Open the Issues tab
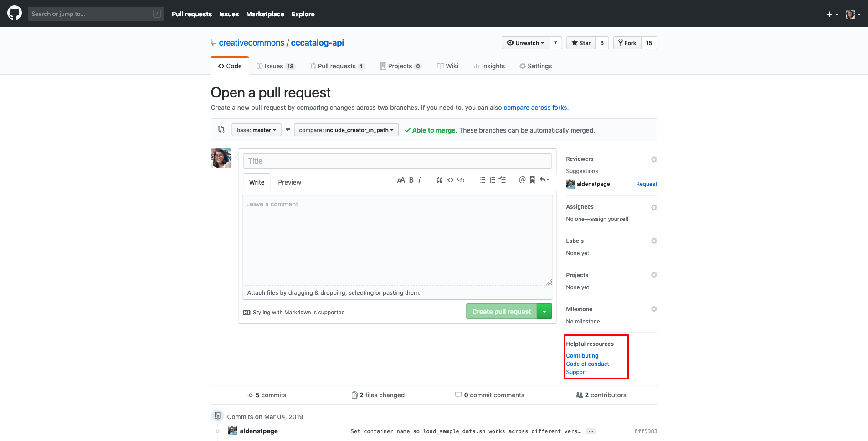Screen dimensions: 868x441 click(x=275, y=66)
